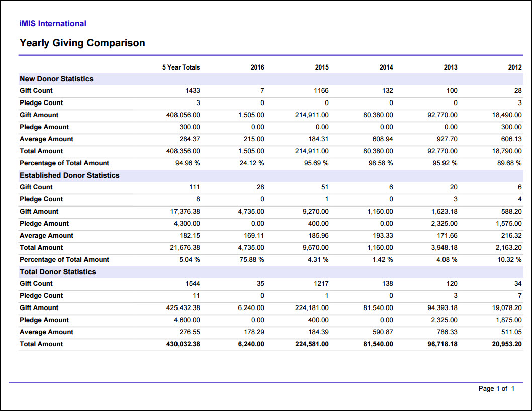Image resolution: width=532 pixels, height=411 pixels.
Task: Select the established donor pledge count 8
Action: tap(198, 199)
